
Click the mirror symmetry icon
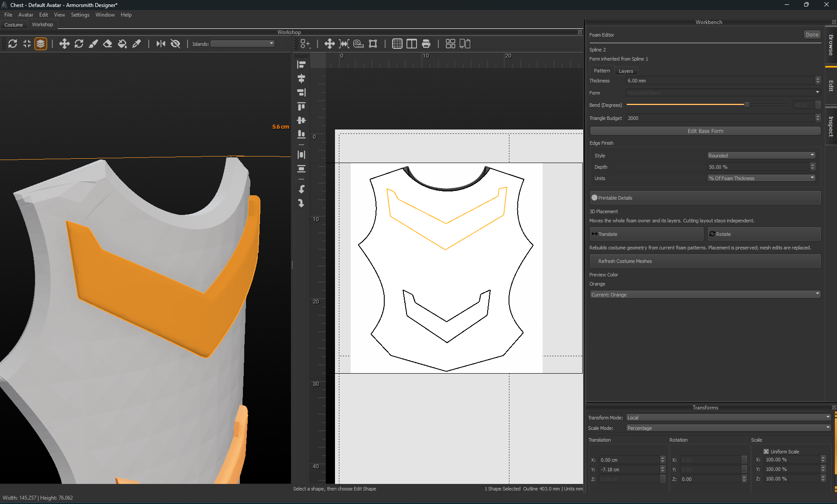161,44
